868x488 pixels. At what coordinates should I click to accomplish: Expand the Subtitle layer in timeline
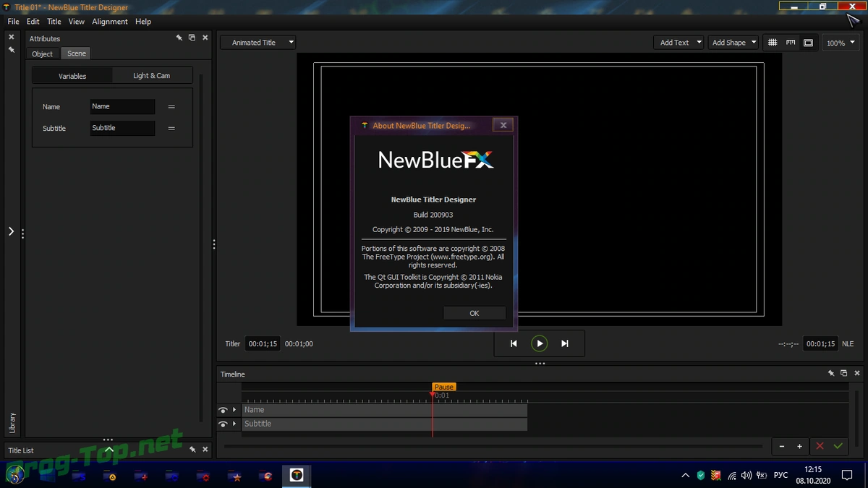point(234,424)
